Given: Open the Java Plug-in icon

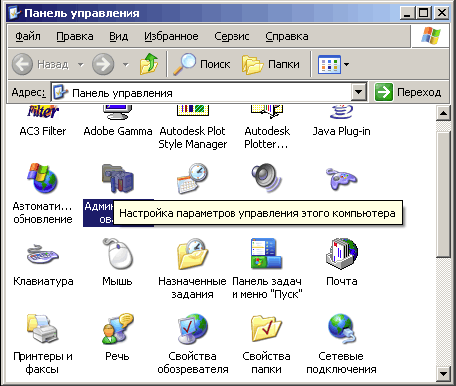Looking at the screenshot, I should pos(341,112).
